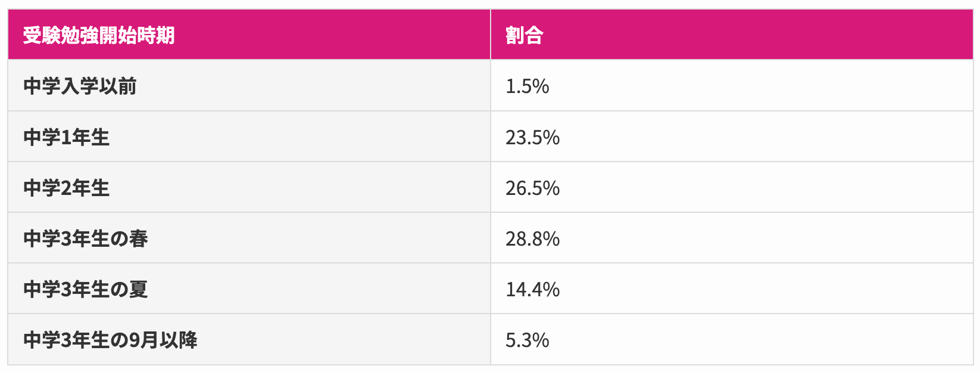
Task: Select the 中学3年生の9月以降 row label
Action: pyautogui.click(x=110, y=340)
